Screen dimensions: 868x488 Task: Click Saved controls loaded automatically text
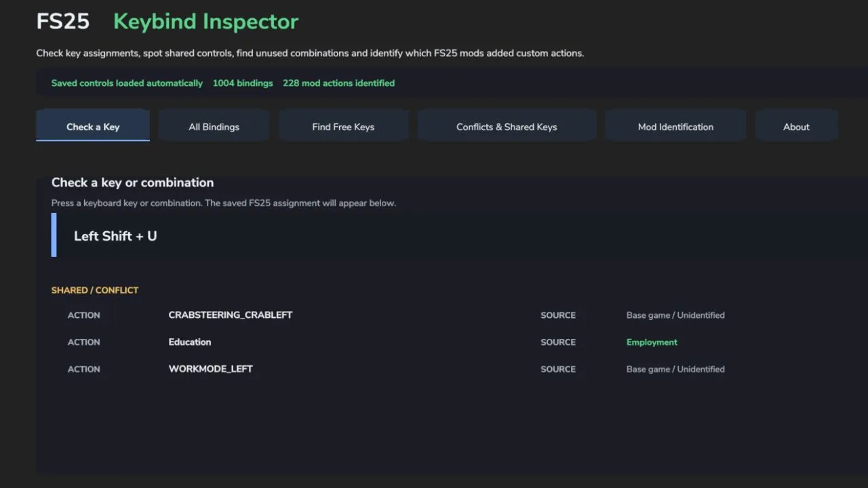click(127, 83)
